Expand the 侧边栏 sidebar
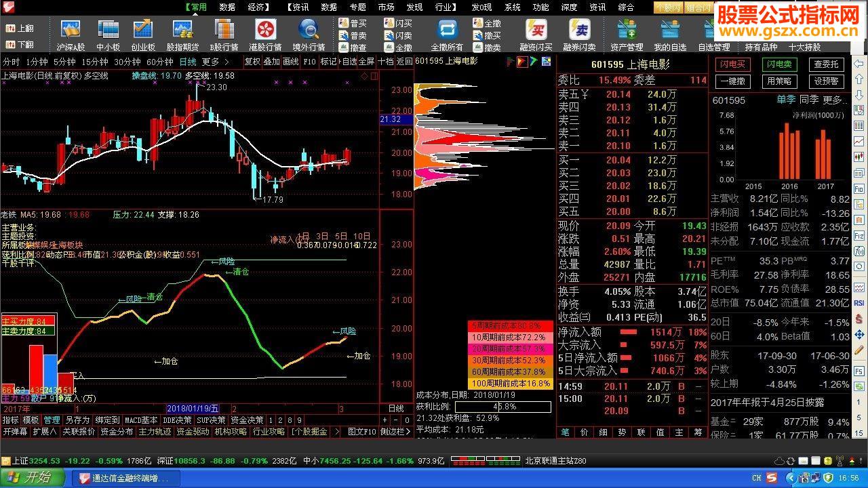This screenshot has height=488, width=868. click(x=395, y=432)
